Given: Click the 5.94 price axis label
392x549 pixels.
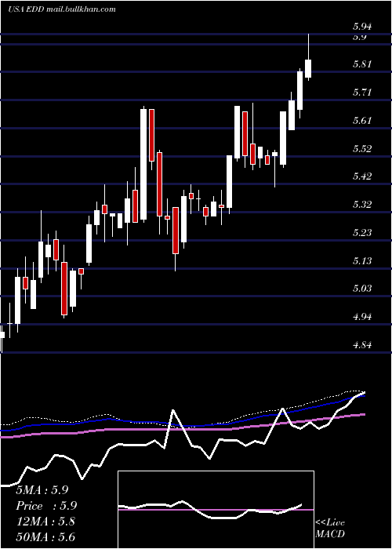Looking at the screenshot, I should tap(362, 27).
